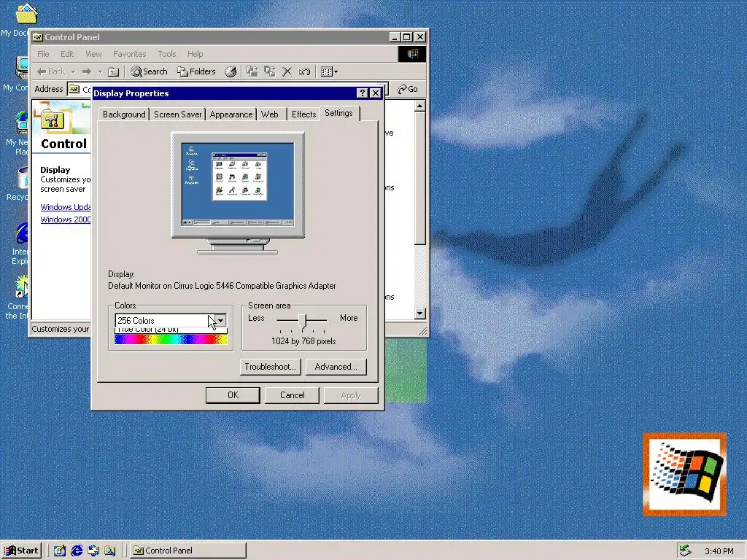The height and width of the screenshot is (560, 747).
Task: Open the Back button history dropdown arrow
Action: pyautogui.click(x=73, y=72)
